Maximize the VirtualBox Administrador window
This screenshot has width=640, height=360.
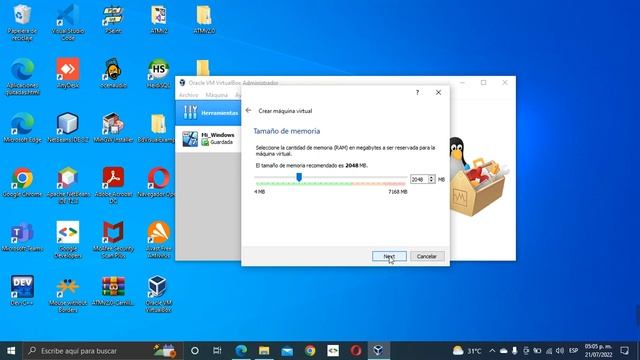(x=484, y=82)
